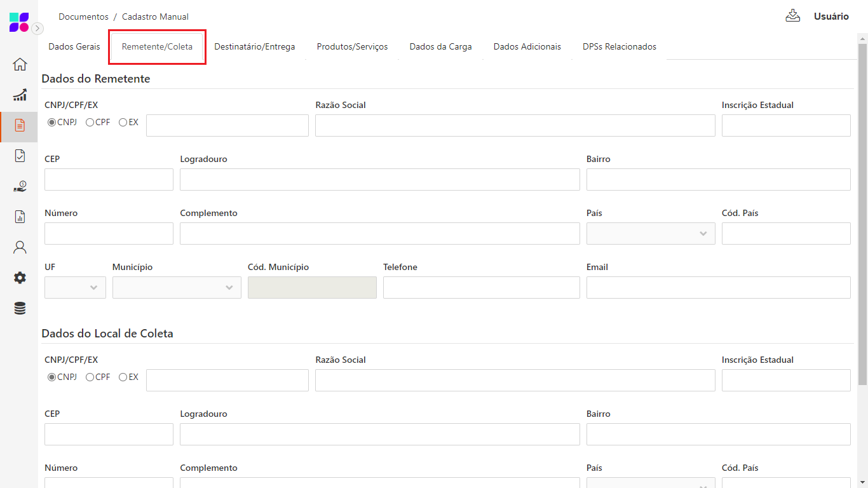Click the download tray icon near Usuário
This screenshot has width=868, height=488.
pyautogui.click(x=792, y=16)
